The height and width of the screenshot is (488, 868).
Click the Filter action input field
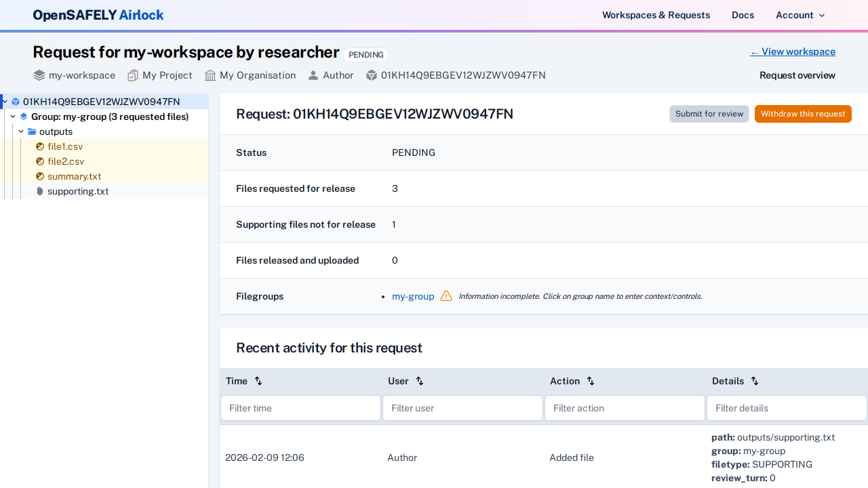(624, 407)
